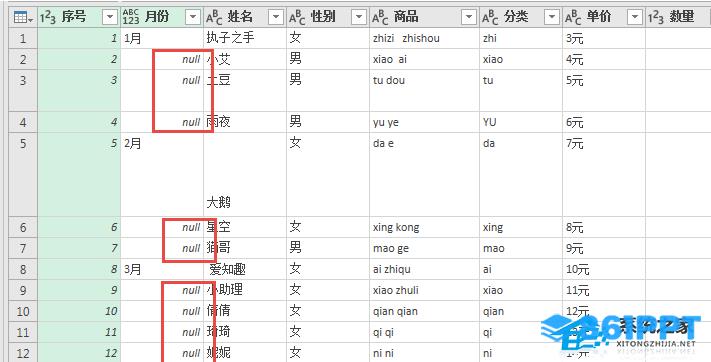Click the product cell zhizi zhishou
The height and width of the screenshot is (362, 711).
(x=424, y=38)
